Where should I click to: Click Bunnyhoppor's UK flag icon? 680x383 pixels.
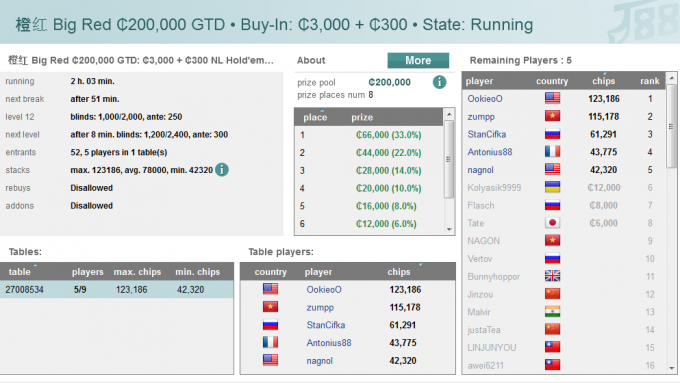(552, 276)
